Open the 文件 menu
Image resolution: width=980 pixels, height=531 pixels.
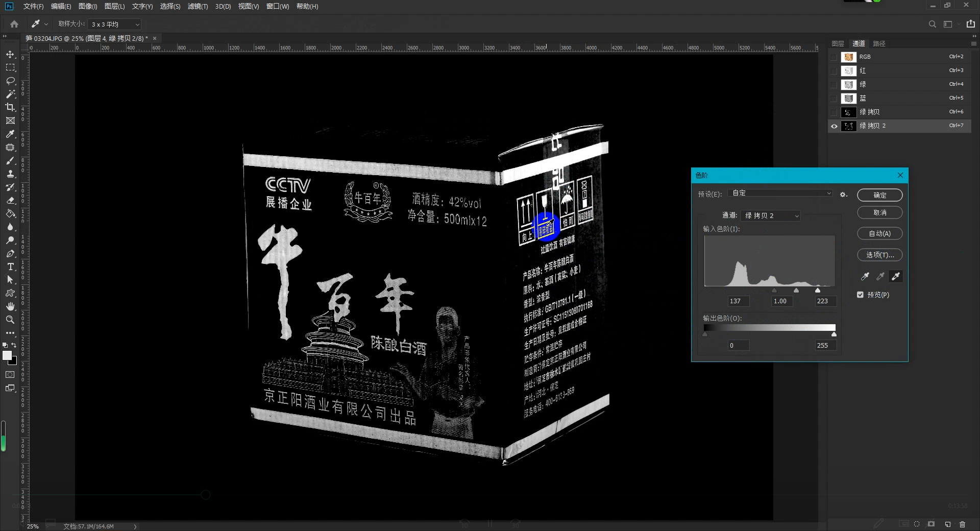33,6
